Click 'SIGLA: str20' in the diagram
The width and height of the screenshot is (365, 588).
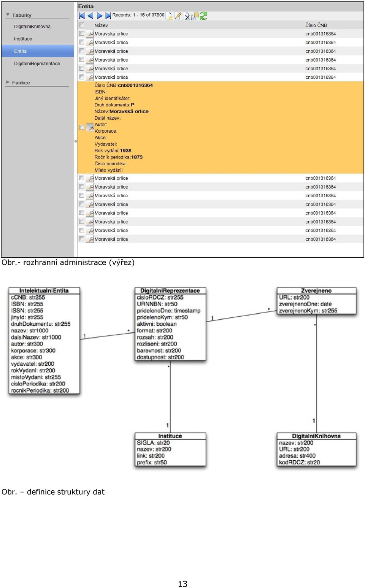153,443
